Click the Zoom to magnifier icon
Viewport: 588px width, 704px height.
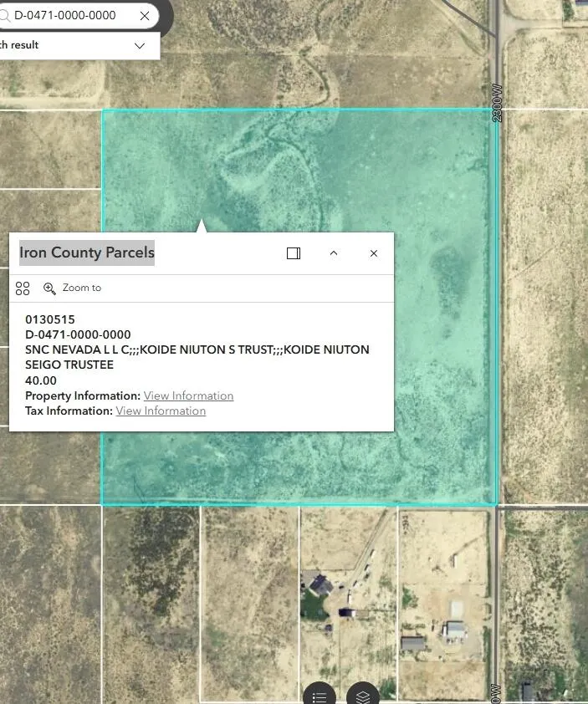[49, 288]
